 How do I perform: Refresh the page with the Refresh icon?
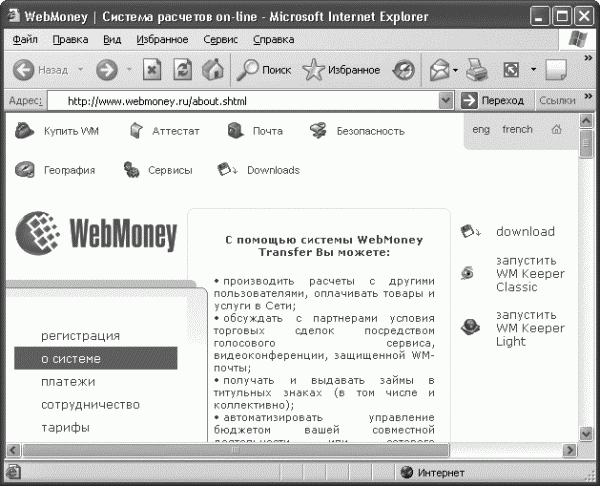point(183,70)
